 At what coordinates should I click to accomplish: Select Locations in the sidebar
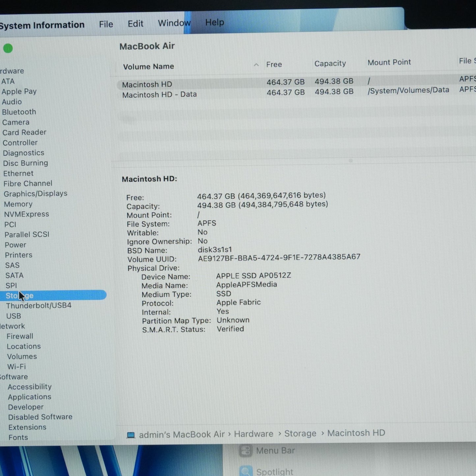click(24, 347)
